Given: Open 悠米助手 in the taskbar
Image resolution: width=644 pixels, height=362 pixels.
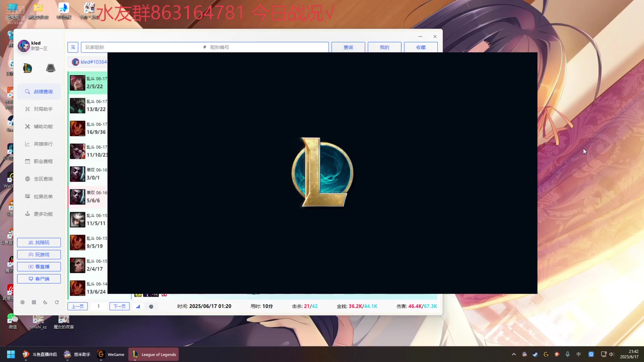Looking at the screenshot, I should (77, 354).
